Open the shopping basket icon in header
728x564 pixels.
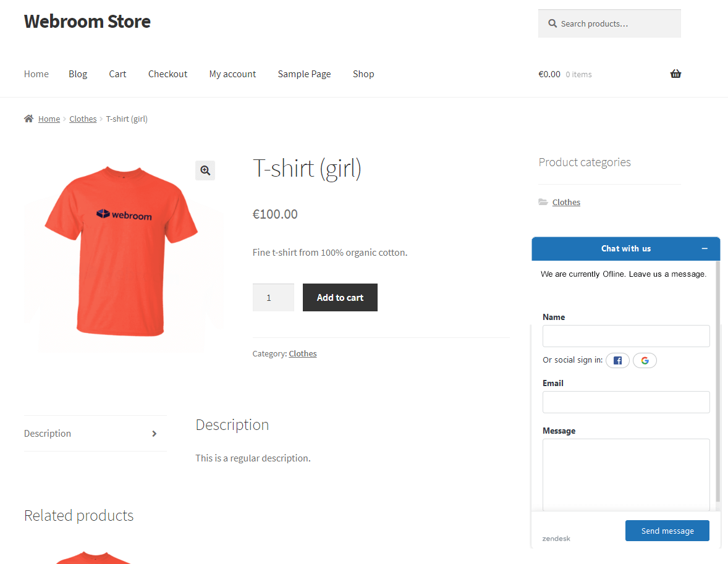(x=675, y=74)
